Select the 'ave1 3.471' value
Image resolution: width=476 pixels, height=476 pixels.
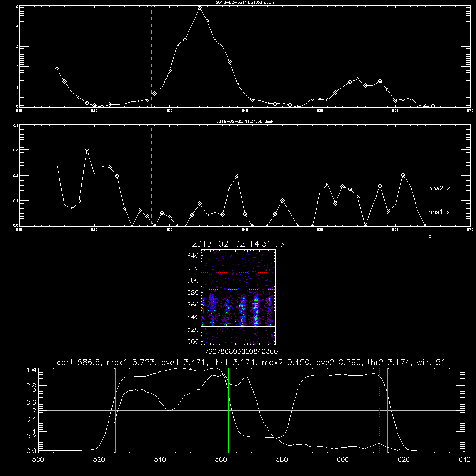(184, 362)
